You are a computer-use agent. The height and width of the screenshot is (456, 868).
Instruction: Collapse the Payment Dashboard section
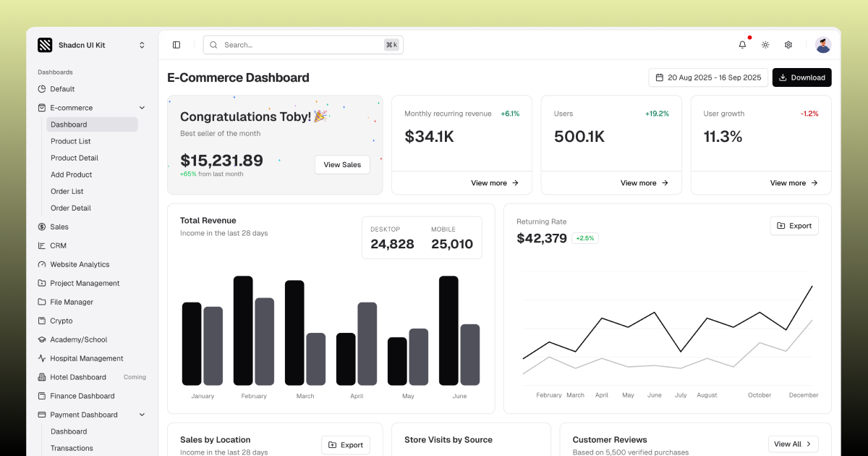click(142, 414)
